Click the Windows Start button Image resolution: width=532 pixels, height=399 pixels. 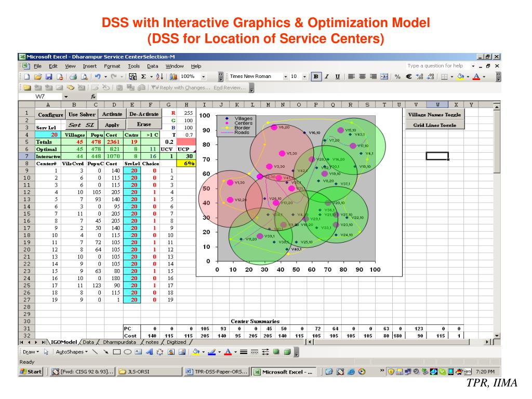31,372
